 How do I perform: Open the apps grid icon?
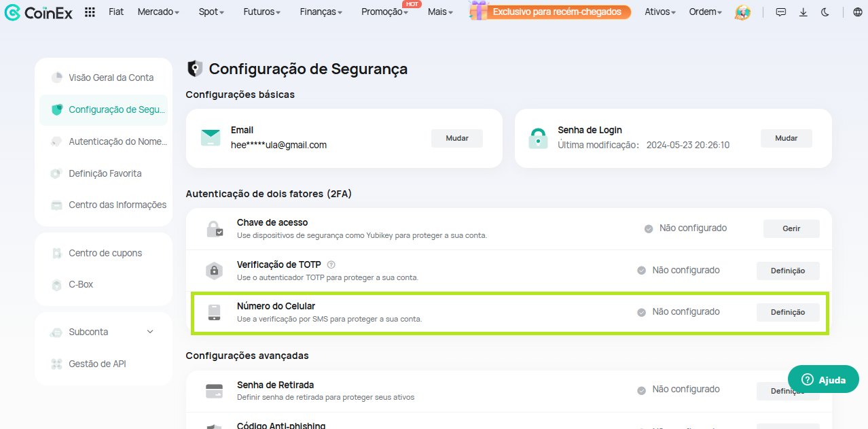tap(90, 12)
